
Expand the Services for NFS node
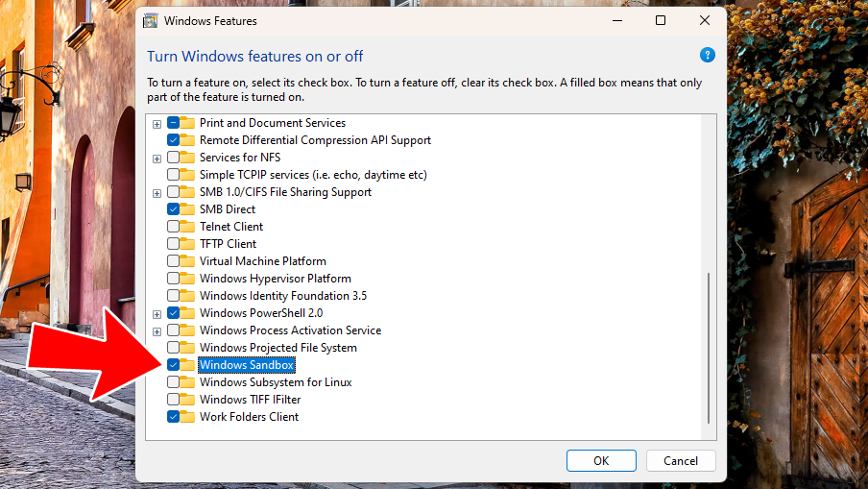(x=157, y=159)
